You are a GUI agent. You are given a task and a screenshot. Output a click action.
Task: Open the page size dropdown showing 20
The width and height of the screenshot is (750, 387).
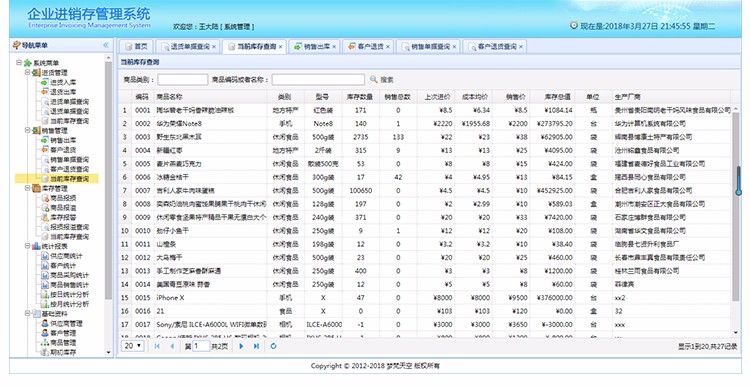coord(133,346)
